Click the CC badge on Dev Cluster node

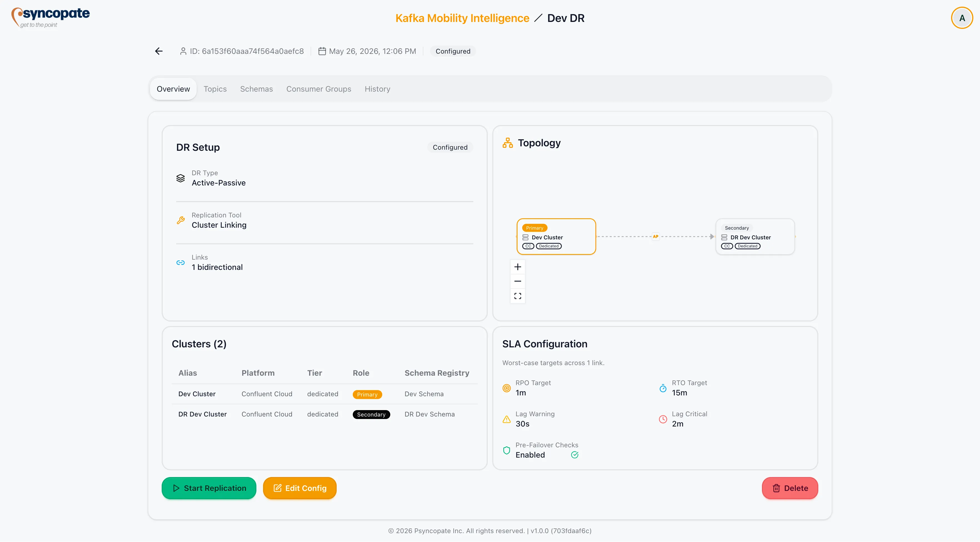528,246
